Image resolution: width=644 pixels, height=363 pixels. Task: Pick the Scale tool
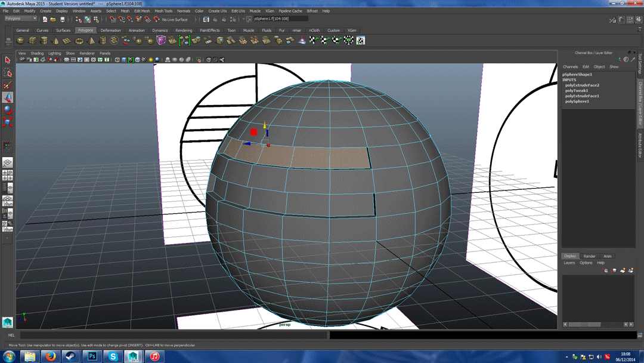(7, 122)
